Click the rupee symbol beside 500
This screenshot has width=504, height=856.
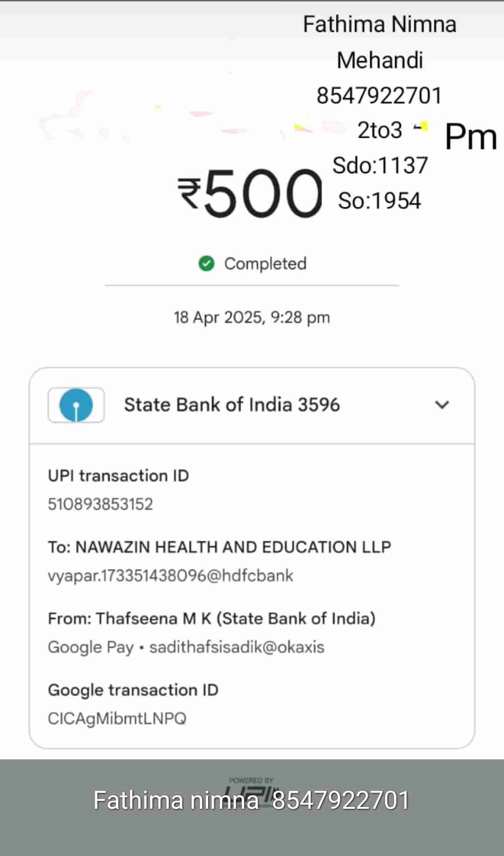click(x=190, y=193)
